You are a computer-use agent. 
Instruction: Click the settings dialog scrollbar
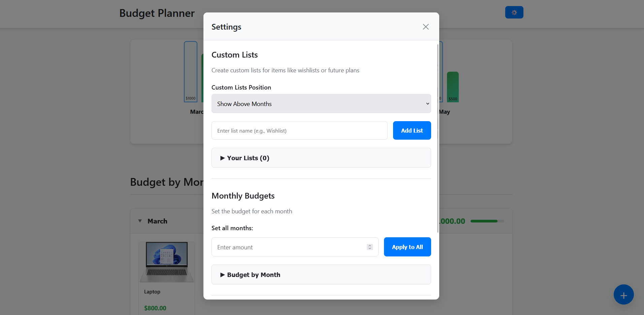coord(438,138)
